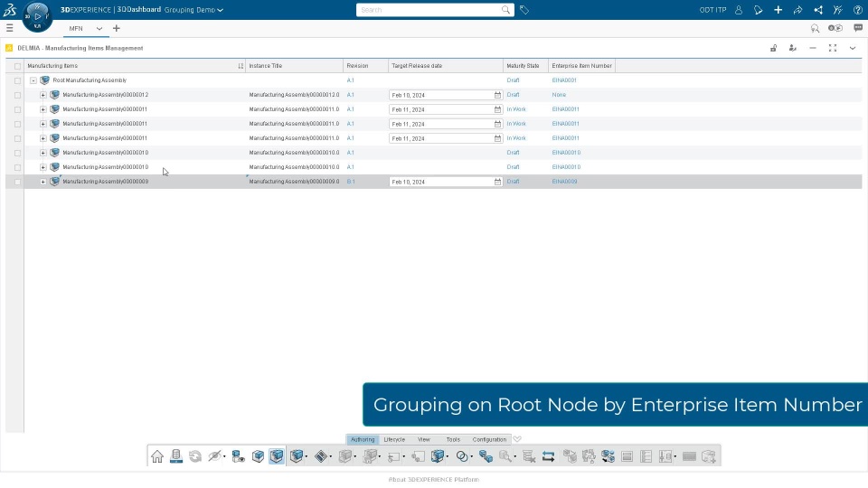868x488 pixels.
Task: Click the last toolbar icon with plus
Action: 709,456
